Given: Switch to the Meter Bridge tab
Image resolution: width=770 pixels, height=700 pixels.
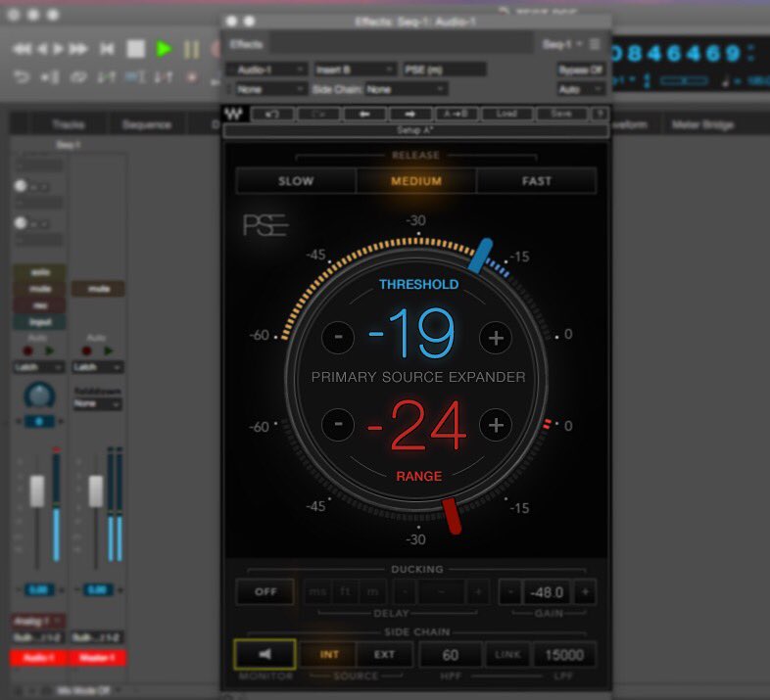Looking at the screenshot, I should [702, 124].
